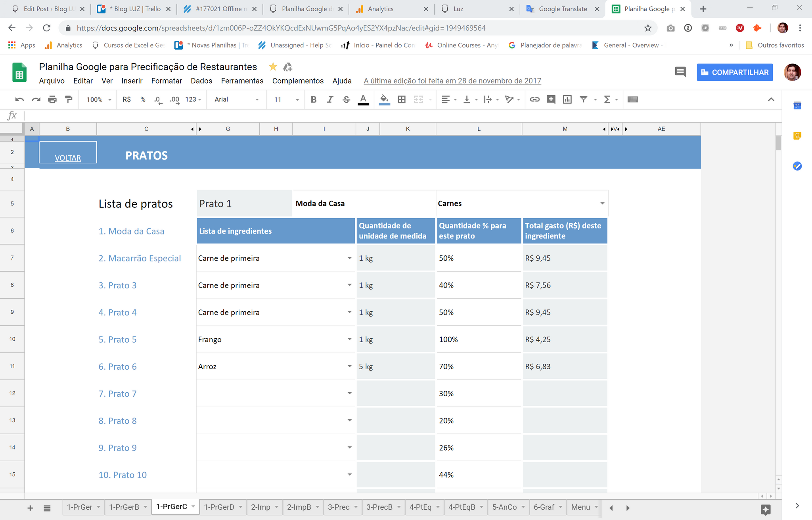Open Calendar side panel icon
The height and width of the screenshot is (520, 812).
797,106
